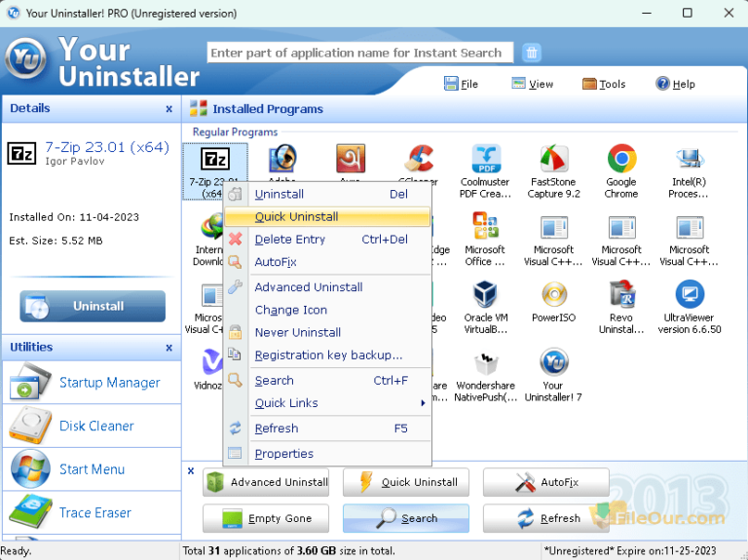
Task: Click bottom Advanced Uninstall button
Action: (x=266, y=482)
